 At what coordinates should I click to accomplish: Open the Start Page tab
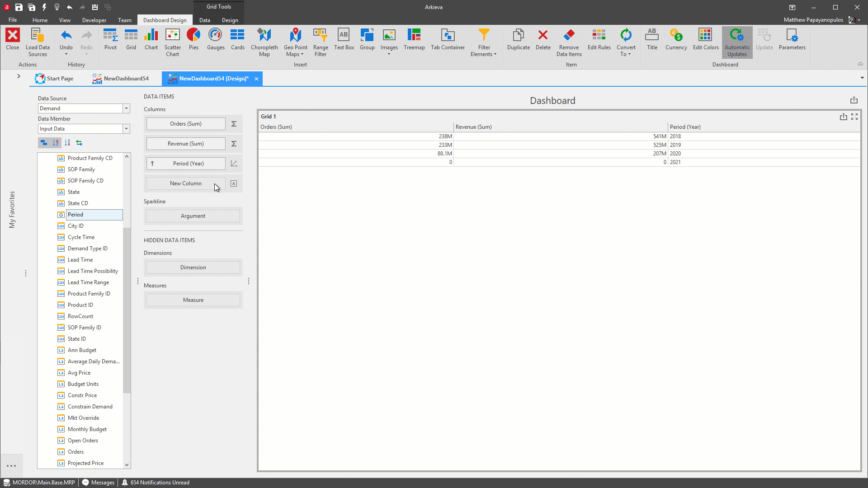(x=54, y=79)
